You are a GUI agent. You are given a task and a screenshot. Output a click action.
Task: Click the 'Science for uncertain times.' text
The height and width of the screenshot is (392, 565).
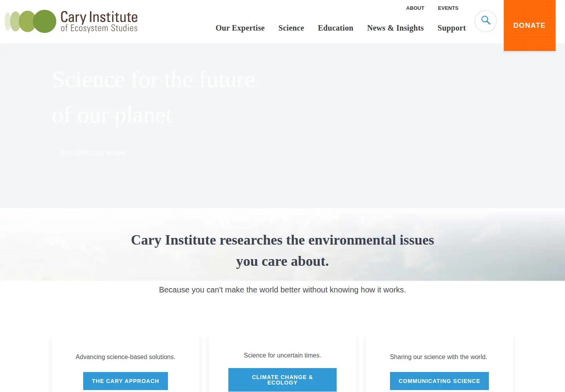pyautogui.click(x=282, y=355)
